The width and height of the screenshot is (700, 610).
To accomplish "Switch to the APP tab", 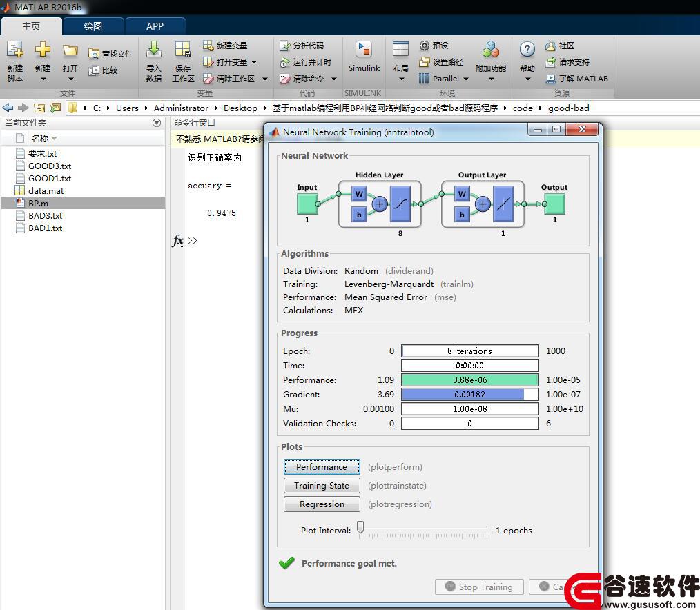I will [x=155, y=26].
